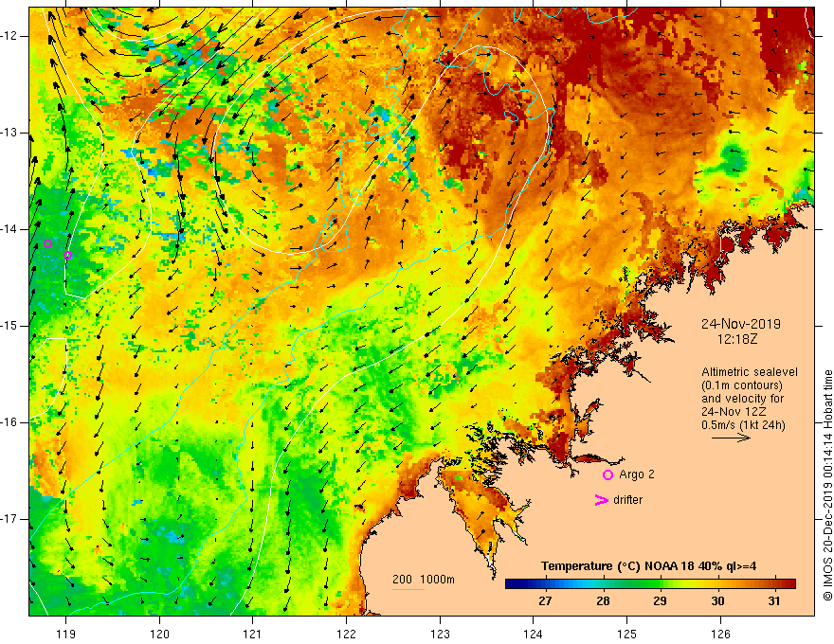Click the temperature color bar at 29°C
Image resolution: width=834 pixels, height=644 pixels.
660,584
